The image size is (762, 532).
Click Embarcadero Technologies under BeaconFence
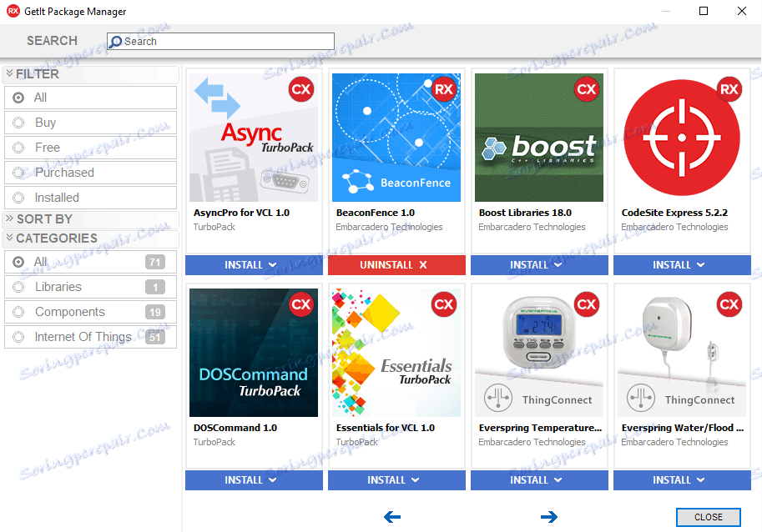coord(389,227)
